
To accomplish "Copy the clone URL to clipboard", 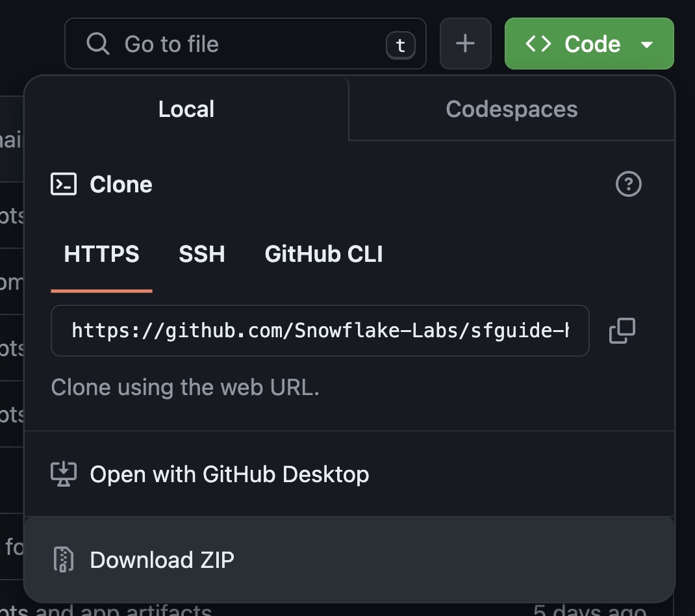I will tap(622, 331).
